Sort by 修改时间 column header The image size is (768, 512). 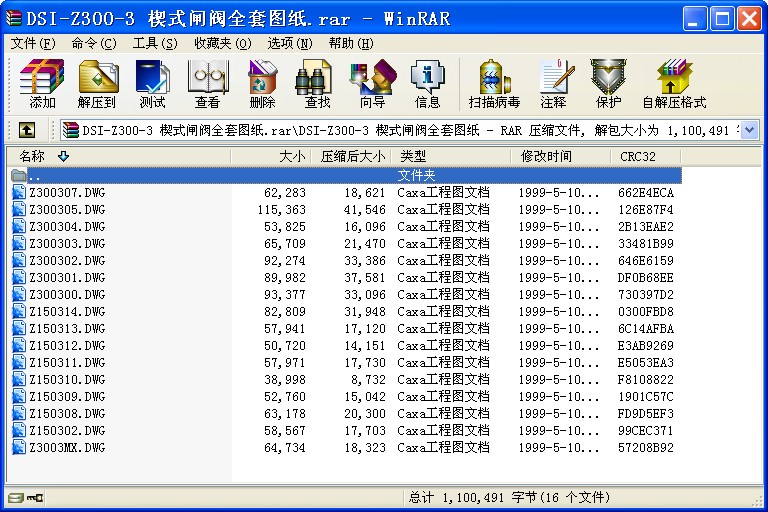click(x=561, y=156)
